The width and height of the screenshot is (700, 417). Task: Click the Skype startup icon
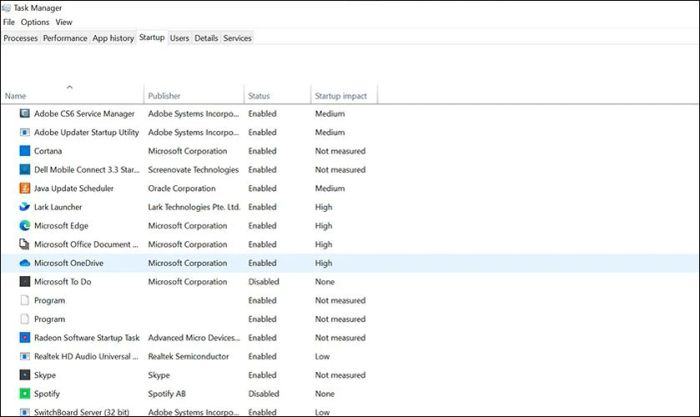coord(25,375)
